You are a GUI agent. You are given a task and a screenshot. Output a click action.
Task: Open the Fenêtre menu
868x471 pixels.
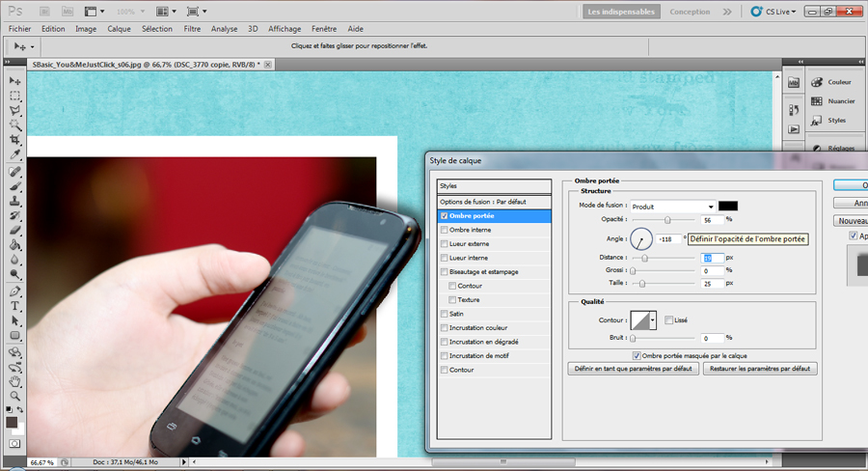click(x=324, y=29)
